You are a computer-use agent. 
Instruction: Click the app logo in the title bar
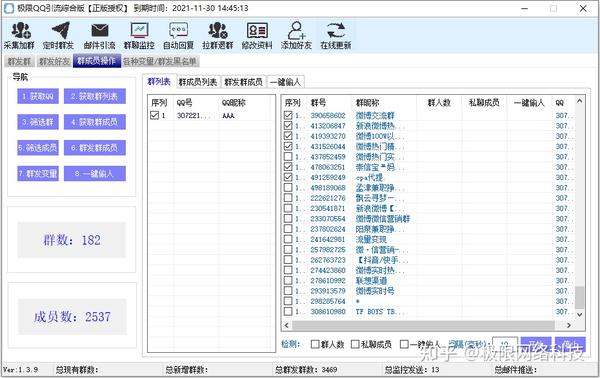tap(8, 8)
